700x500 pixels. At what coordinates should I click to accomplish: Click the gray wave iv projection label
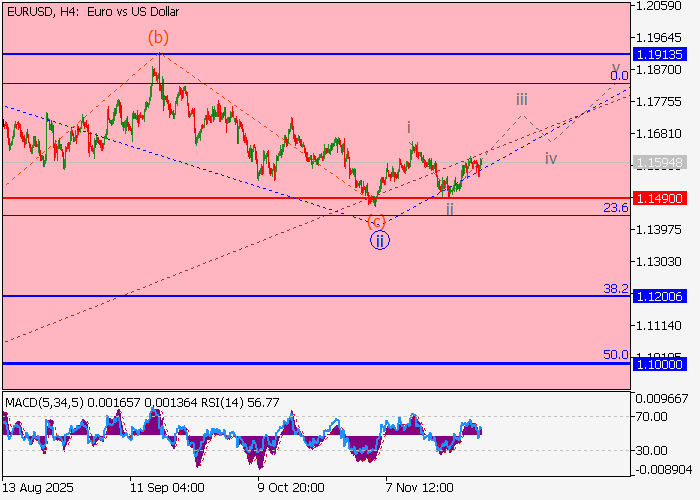[551, 159]
